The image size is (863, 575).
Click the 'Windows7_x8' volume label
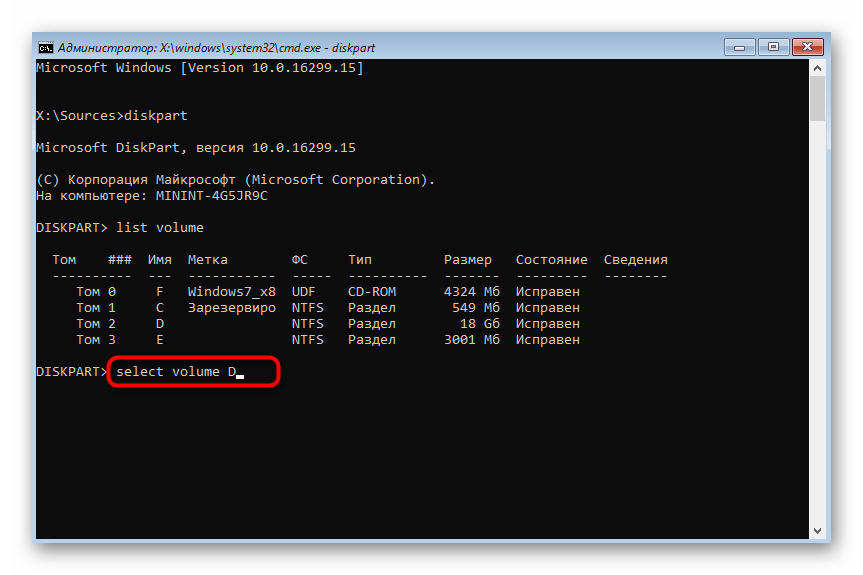tap(231, 292)
